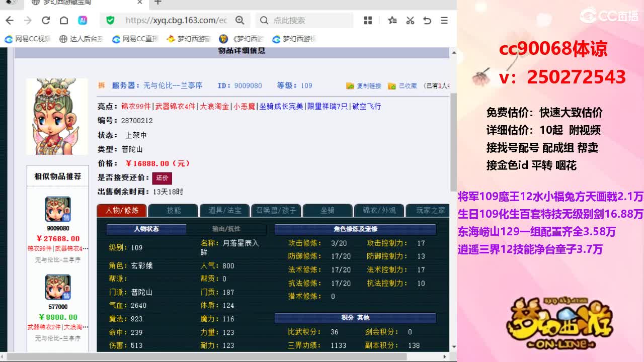The height and width of the screenshot is (362, 644).
Task: Click the 破空飞行 highlight tag
Action: 366,106
